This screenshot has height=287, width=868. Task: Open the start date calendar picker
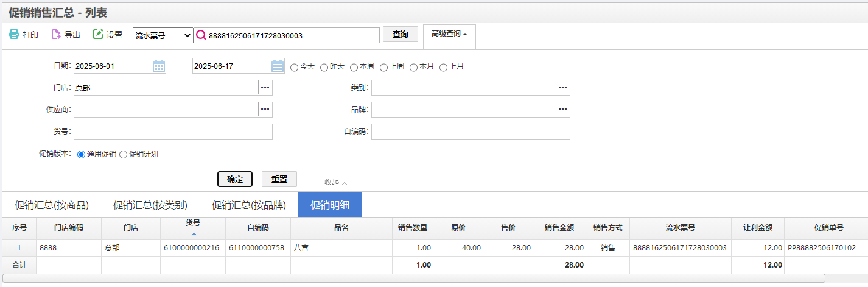(x=159, y=66)
